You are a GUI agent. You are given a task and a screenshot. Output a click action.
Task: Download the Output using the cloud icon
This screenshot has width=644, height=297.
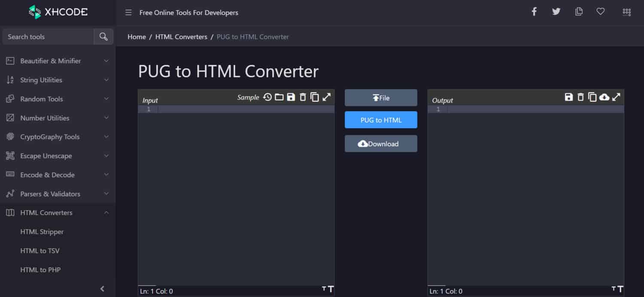(604, 97)
